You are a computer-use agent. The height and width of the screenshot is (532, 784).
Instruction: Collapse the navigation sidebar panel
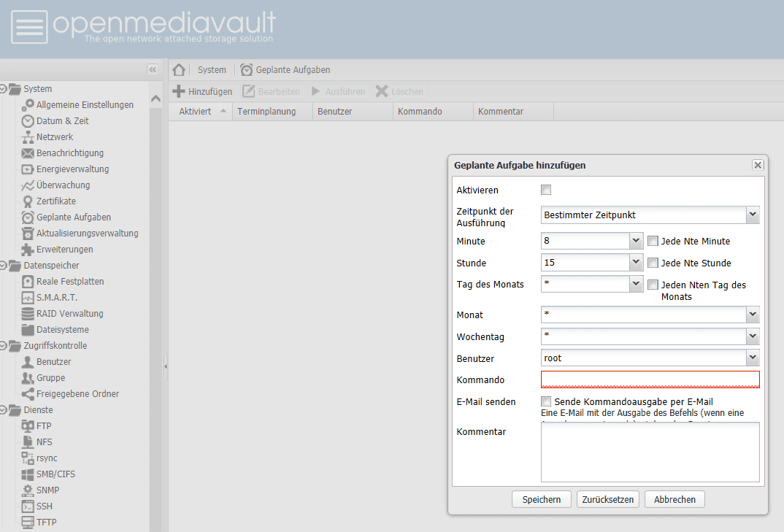[153, 69]
